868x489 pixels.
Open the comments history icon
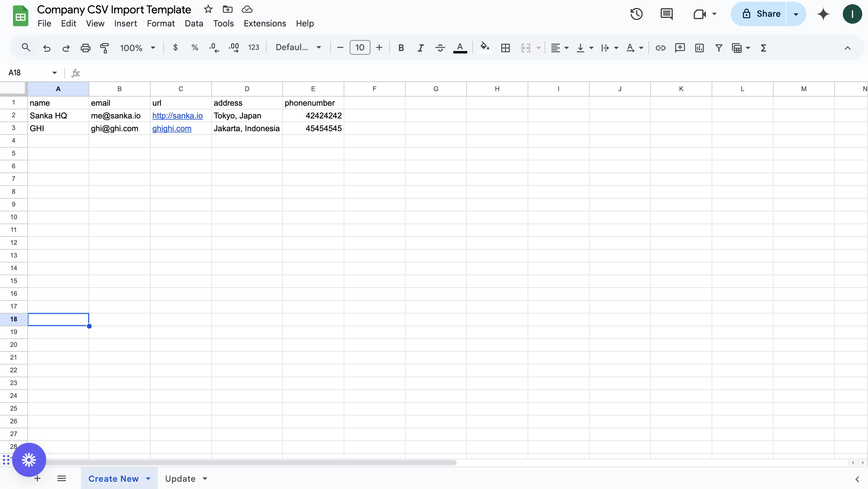(666, 14)
